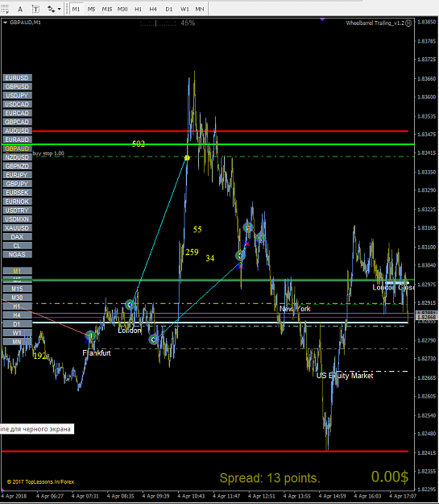Click the Spread: 13 points label
The height and width of the screenshot is (504, 439).
(270, 478)
